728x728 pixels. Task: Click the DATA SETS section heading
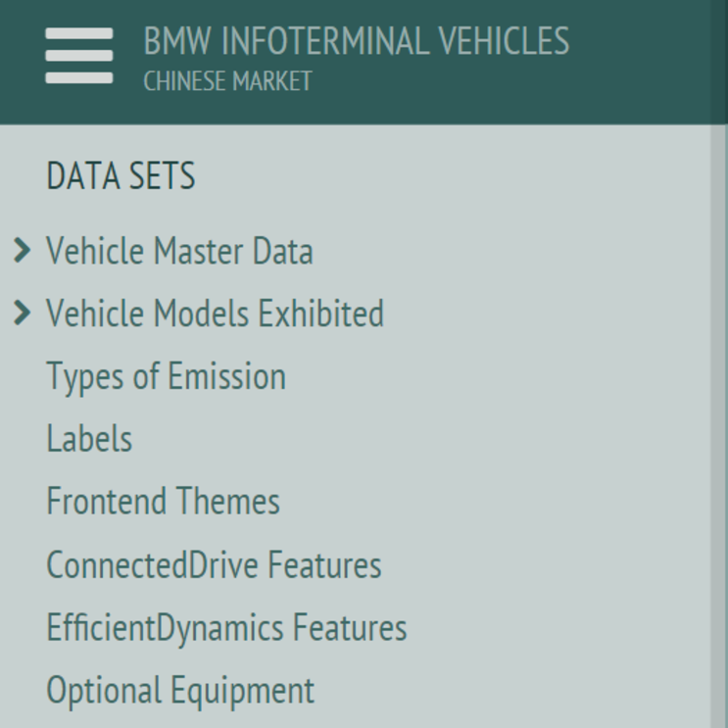pyautogui.click(x=121, y=176)
